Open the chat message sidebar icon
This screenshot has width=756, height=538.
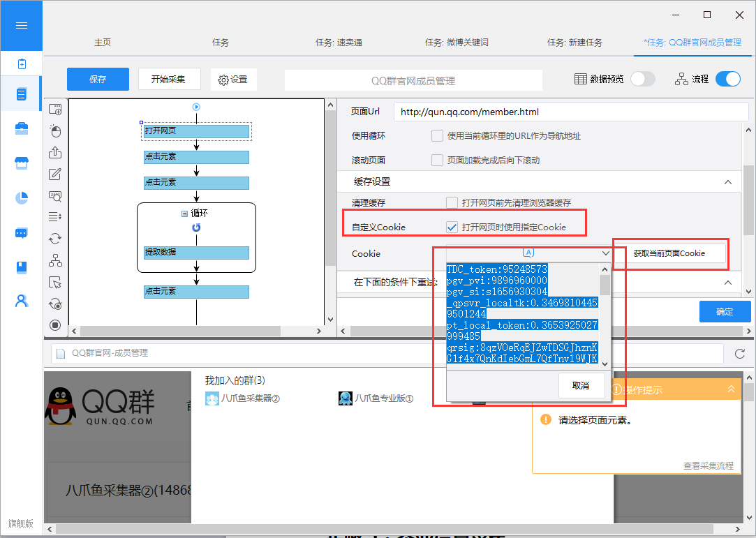click(22, 233)
